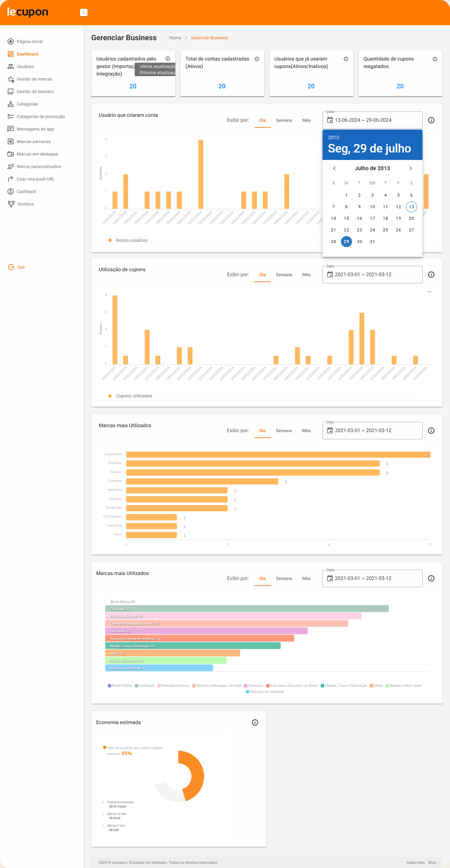Open the Saiba mais footer link
This screenshot has width=450, height=868.
415,863
